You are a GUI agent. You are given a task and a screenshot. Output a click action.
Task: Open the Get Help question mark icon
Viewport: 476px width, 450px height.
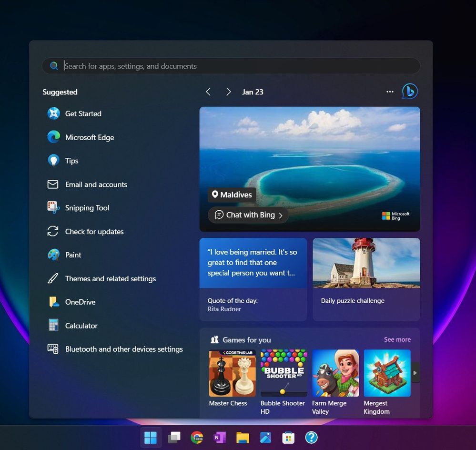pos(311,438)
